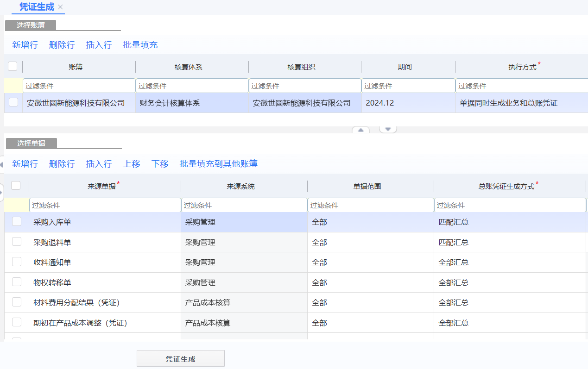
Task: Tick the select-all checkbox beside 来源单据 header
Action: point(16,185)
